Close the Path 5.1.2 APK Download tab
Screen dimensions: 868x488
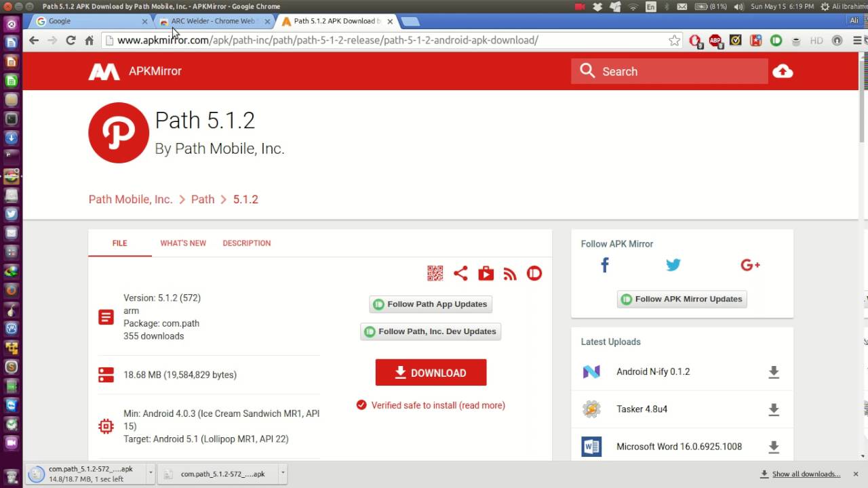(390, 21)
